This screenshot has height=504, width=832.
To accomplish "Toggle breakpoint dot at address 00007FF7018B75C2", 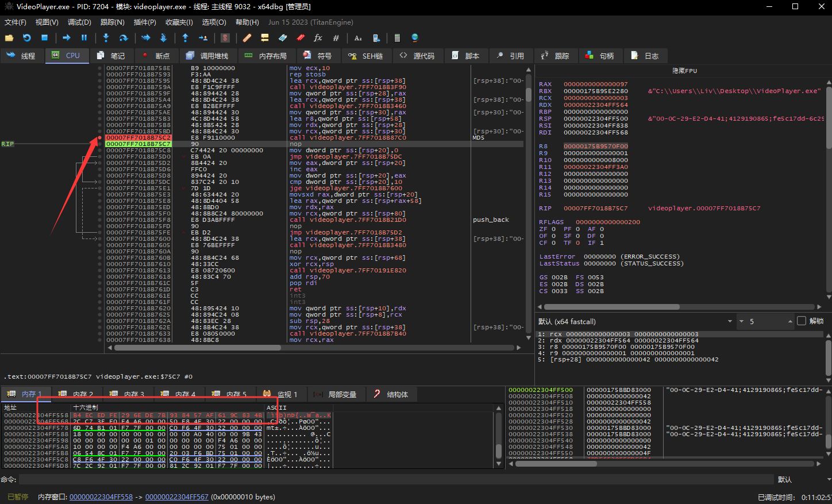I will tap(99, 138).
